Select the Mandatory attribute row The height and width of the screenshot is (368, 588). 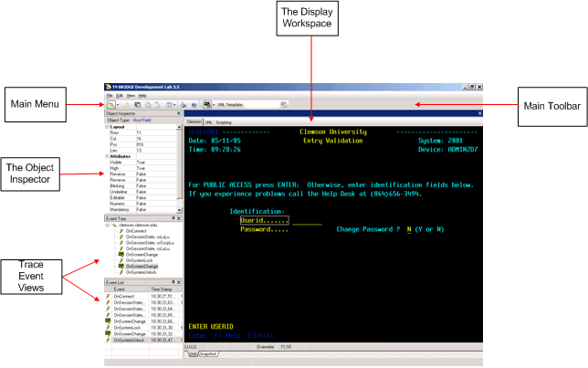[142, 209]
